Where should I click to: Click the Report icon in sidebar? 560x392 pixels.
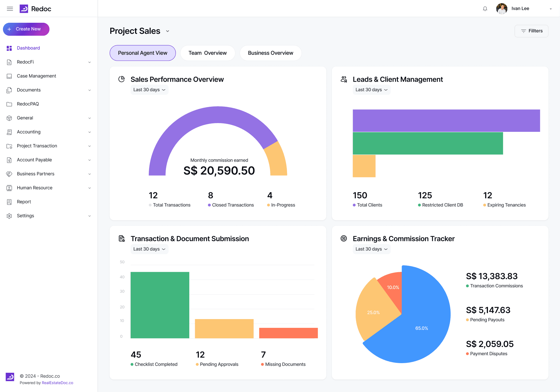pos(9,202)
